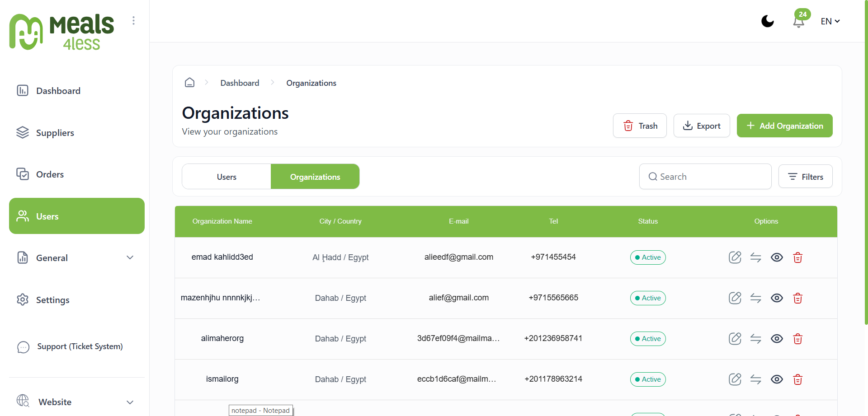Click the Status column header

coord(648,221)
